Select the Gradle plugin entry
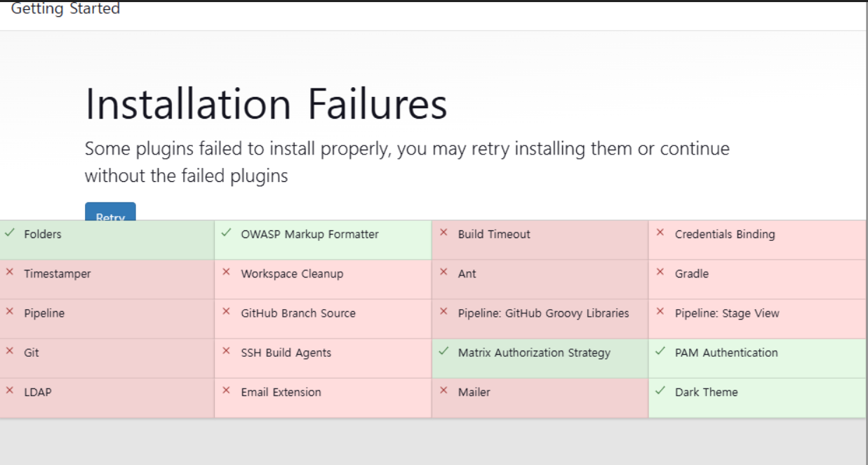The width and height of the screenshot is (868, 465). pos(757,280)
